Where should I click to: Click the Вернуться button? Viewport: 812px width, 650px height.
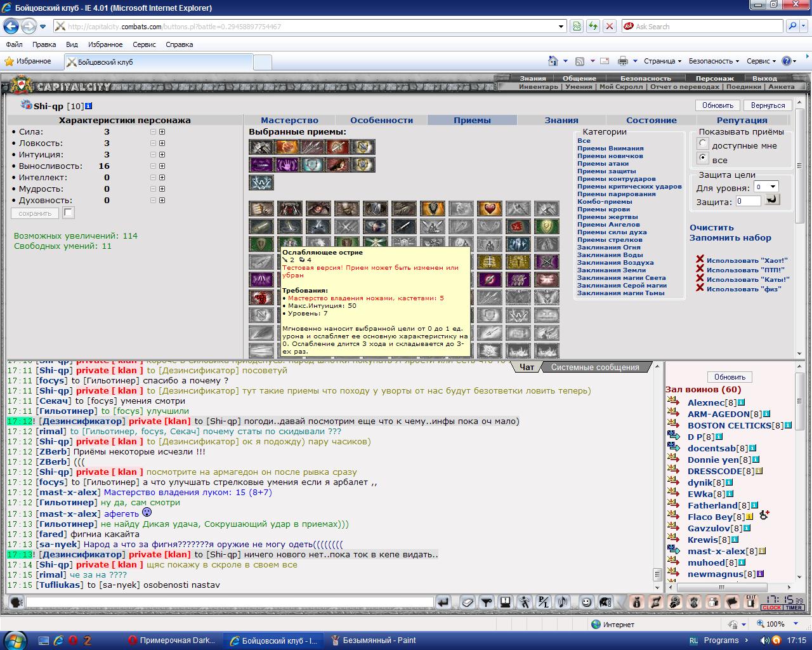point(768,105)
